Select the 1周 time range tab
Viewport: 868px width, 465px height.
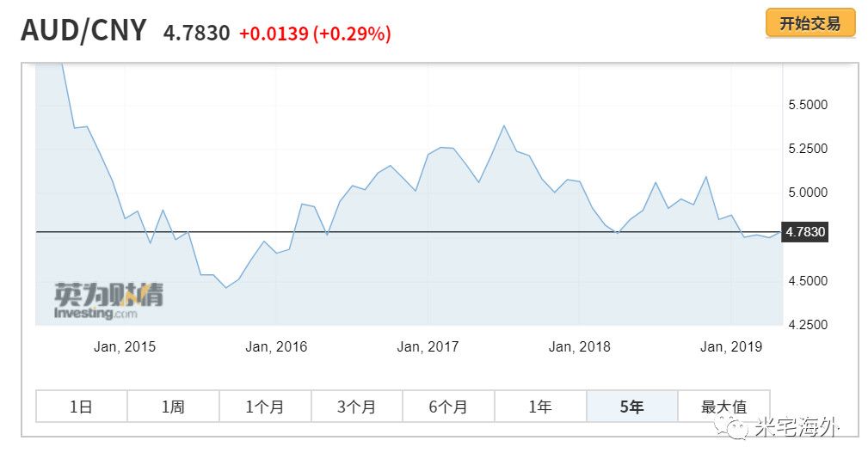click(x=173, y=407)
